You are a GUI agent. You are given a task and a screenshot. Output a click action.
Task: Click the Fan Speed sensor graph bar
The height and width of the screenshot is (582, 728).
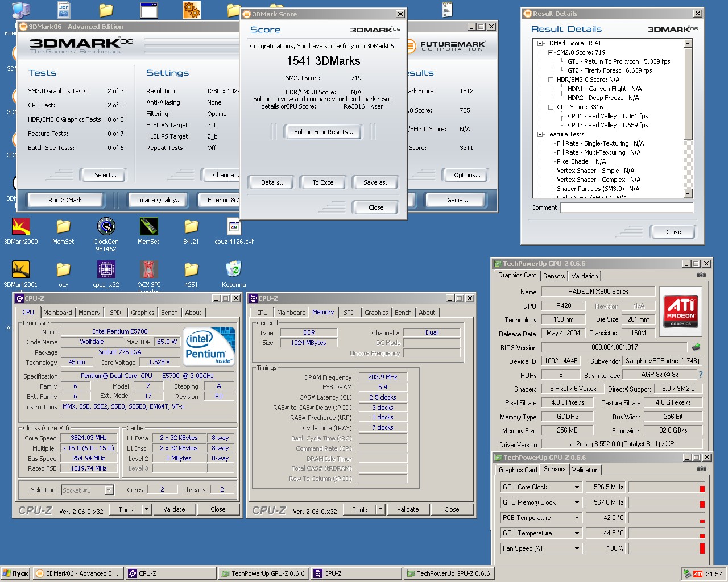coord(667,548)
